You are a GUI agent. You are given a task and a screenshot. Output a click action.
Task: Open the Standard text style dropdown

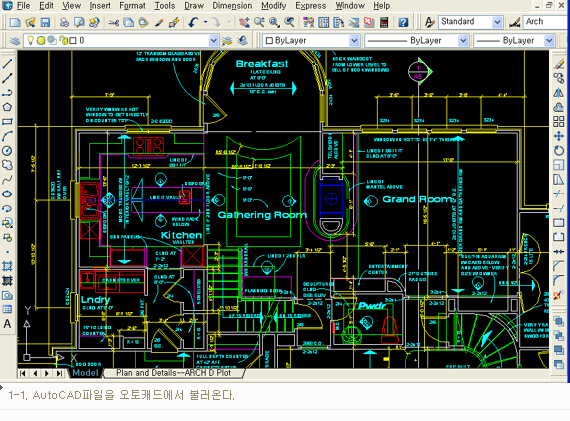click(497, 23)
